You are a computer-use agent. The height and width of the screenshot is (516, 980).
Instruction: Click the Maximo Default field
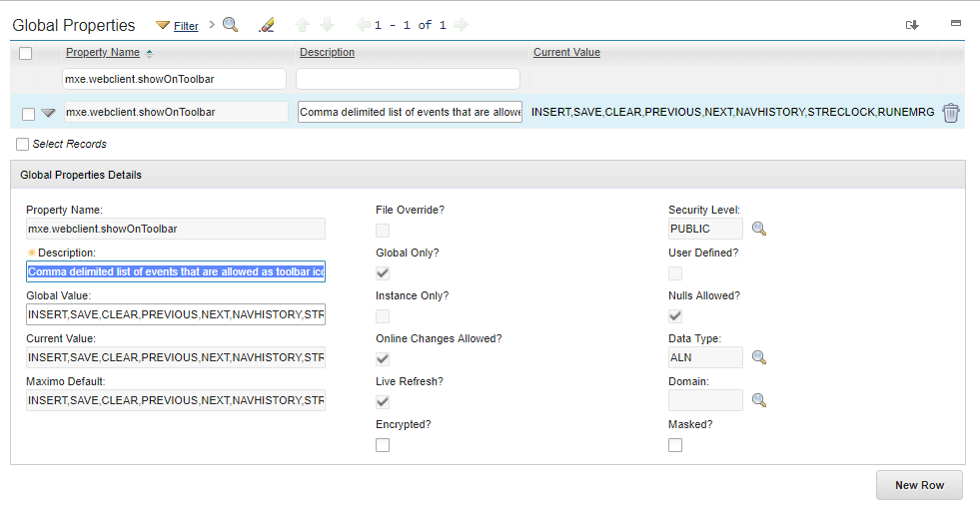(176, 400)
